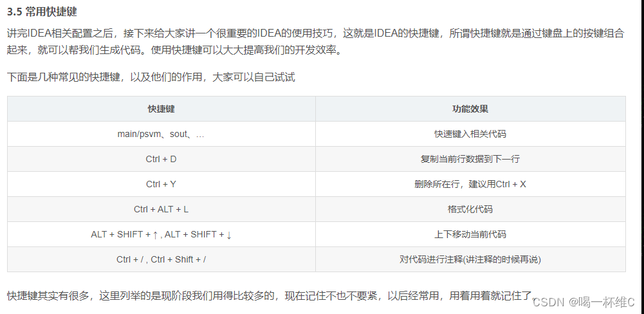The image size is (644, 314).
Task: Click the cell "对代码进行注释(讲注释的时候再说)"
Action: [470, 259]
